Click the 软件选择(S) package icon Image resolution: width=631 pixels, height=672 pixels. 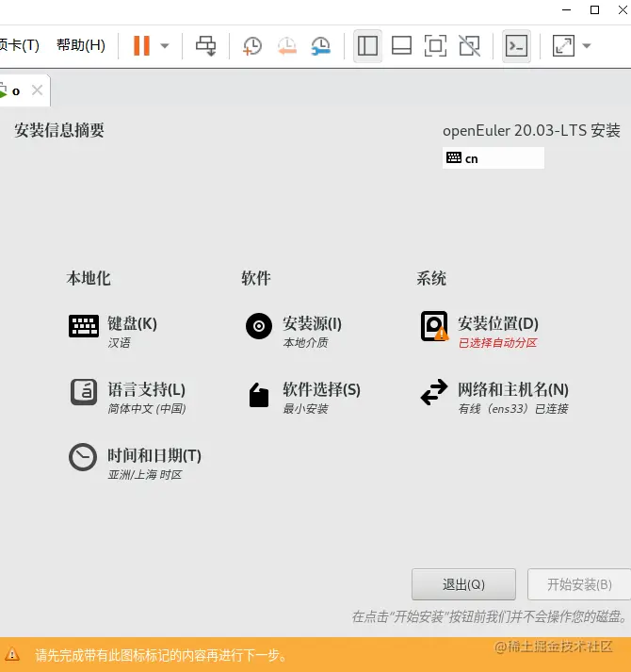click(259, 395)
